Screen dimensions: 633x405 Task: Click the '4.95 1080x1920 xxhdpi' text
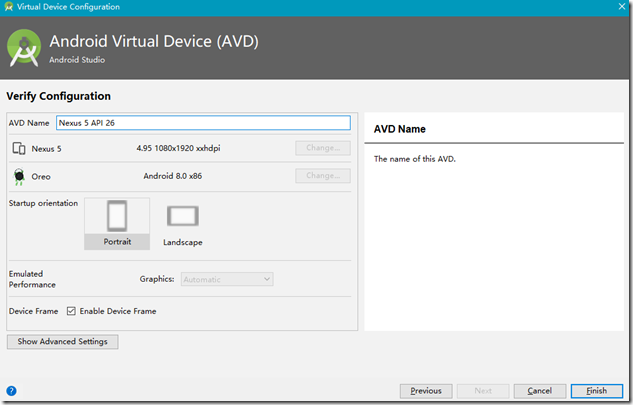point(178,148)
